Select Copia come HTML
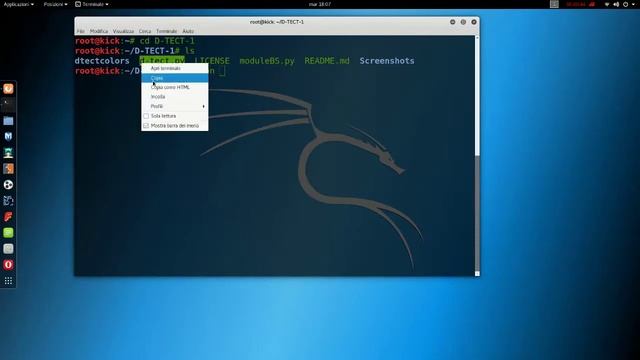 click(x=175, y=87)
